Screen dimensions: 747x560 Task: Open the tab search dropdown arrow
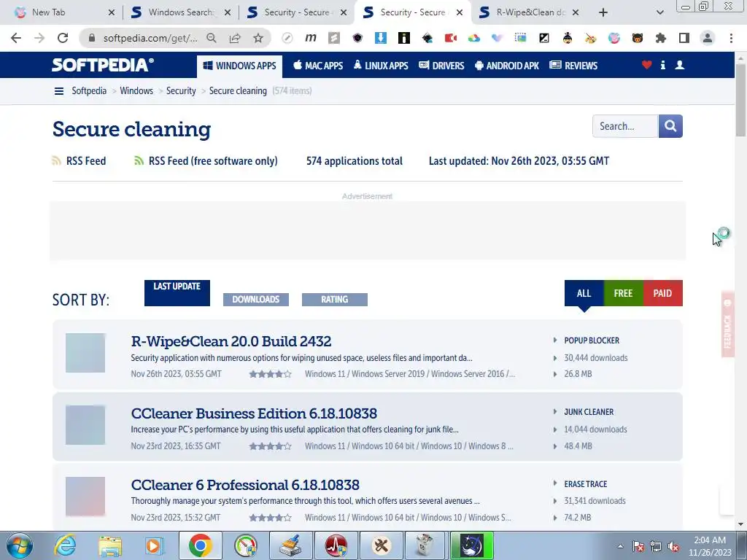point(659,13)
